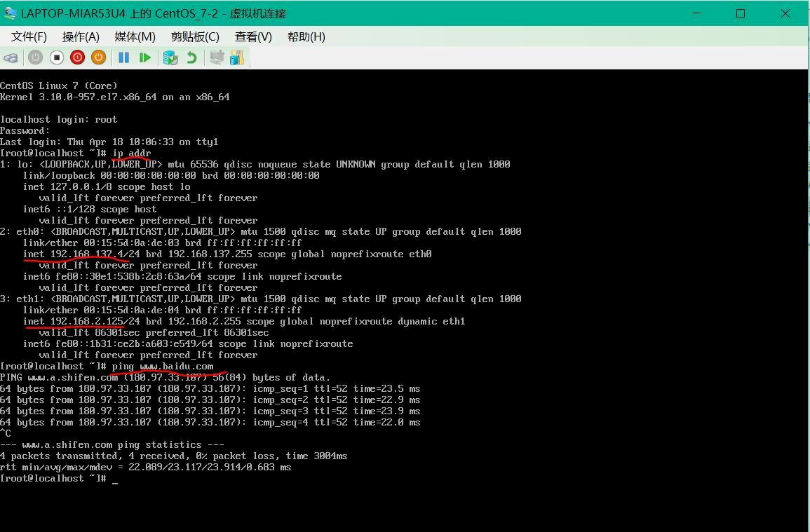This screenshot has height=532, width=810.
Task: Open the 操作(A) menu
Action: click(81, 36)
